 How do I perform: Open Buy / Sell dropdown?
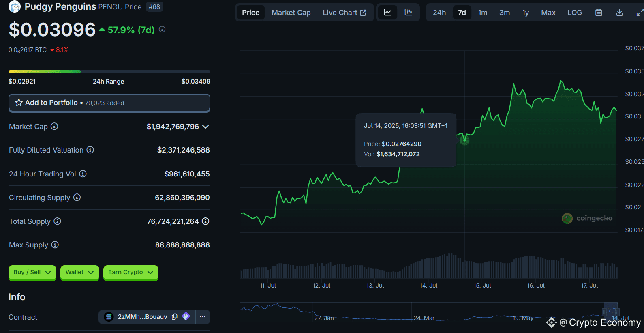tap(32, 272)
